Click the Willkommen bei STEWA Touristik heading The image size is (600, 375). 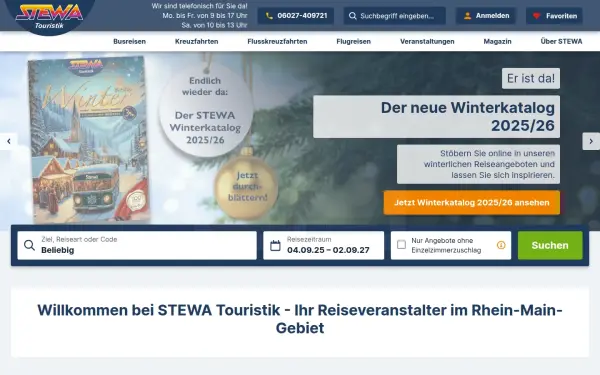[x=300, y=319]
